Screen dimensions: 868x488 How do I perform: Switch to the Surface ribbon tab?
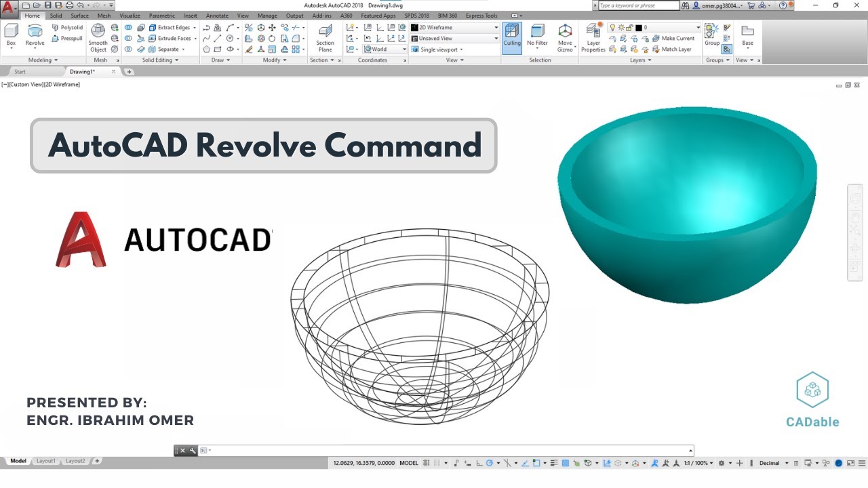click(x=79, y=16)
